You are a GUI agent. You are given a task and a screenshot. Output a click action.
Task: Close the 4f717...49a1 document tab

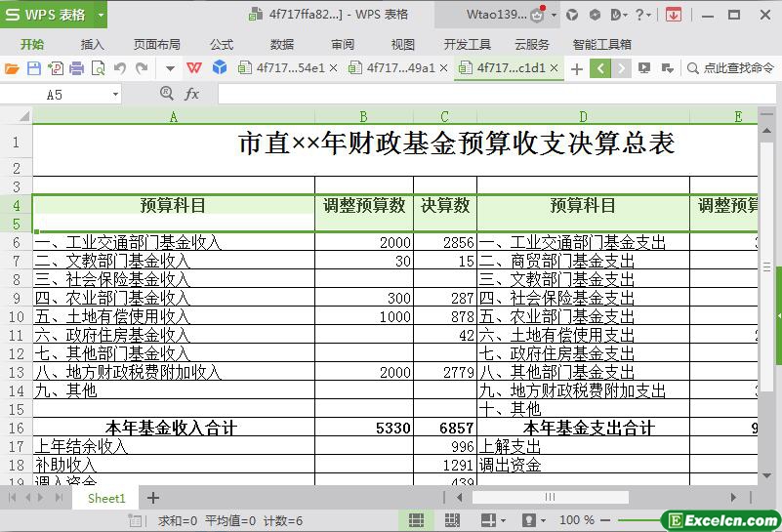[x=444, y=67]
